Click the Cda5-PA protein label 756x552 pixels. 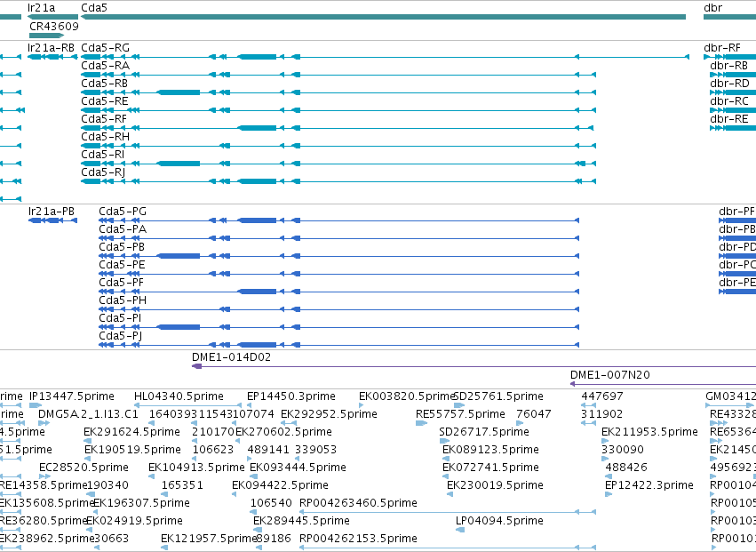point(123,229)
